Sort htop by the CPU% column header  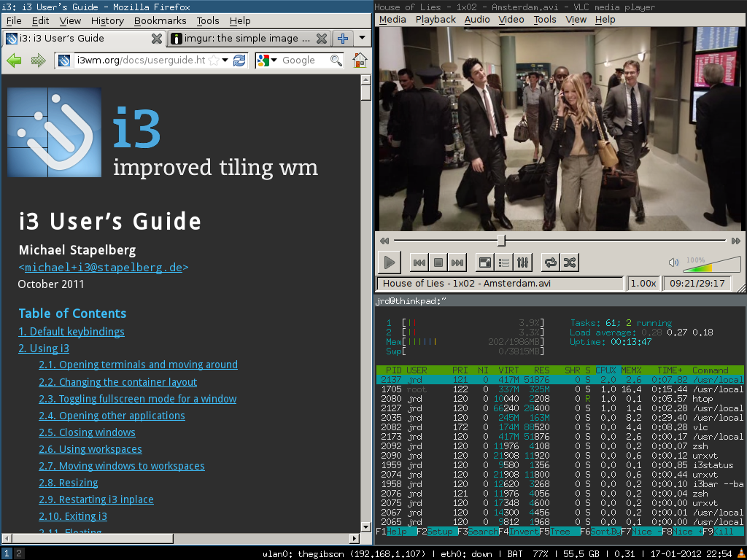pyautogui.click(x=605, y=370)
